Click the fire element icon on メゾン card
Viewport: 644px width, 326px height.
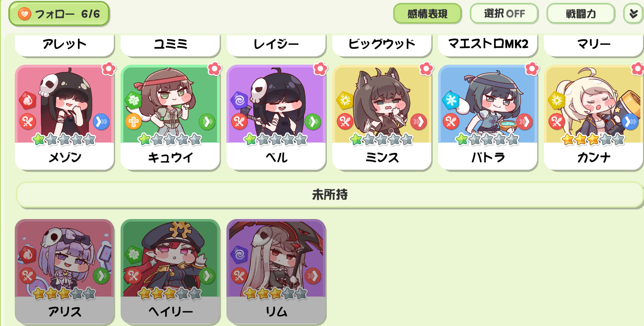28,101
